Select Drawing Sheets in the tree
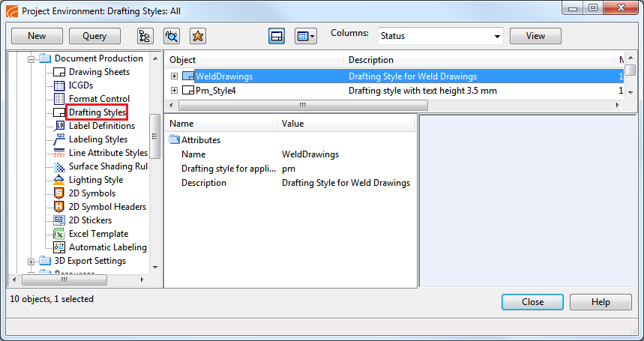Viewport: 644px width, 341px height. [99, 72]
